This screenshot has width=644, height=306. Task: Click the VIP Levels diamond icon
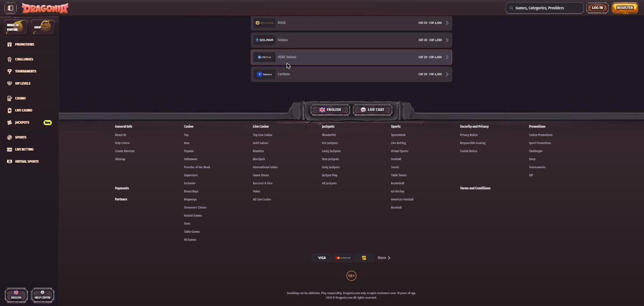[9, 83]
